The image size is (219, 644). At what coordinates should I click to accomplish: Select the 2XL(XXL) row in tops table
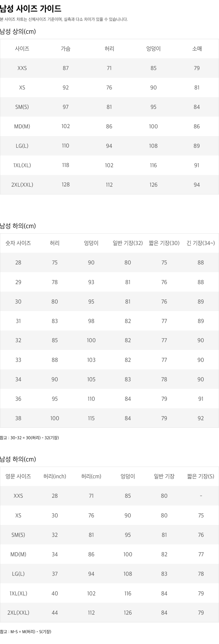(109, 185)
